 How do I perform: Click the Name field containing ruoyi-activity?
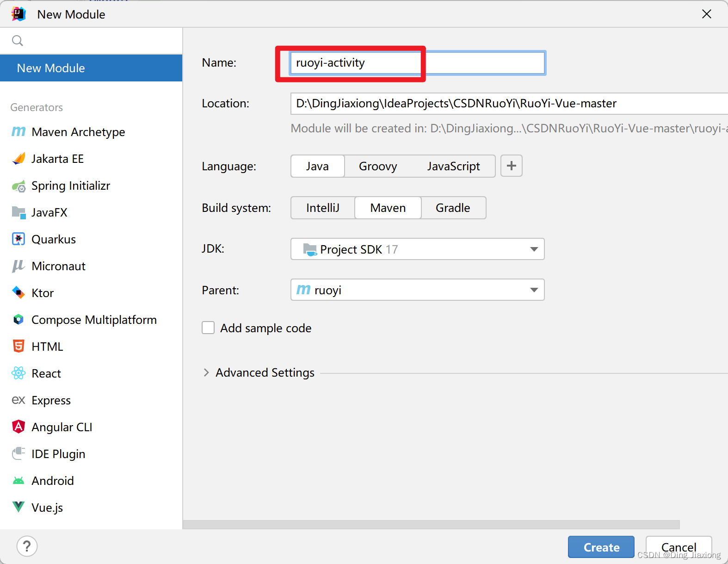tap(418, 62)
